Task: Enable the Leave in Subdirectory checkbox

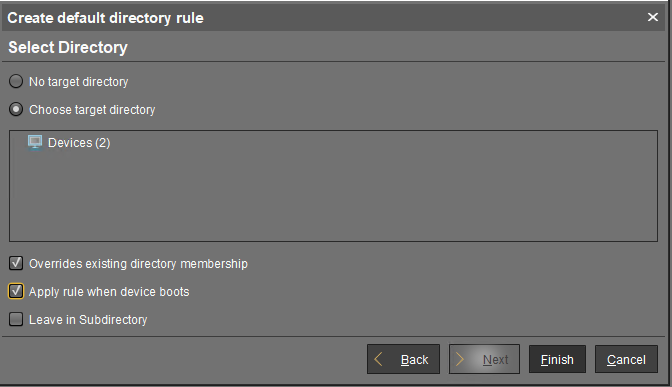Action: point(16,319)
